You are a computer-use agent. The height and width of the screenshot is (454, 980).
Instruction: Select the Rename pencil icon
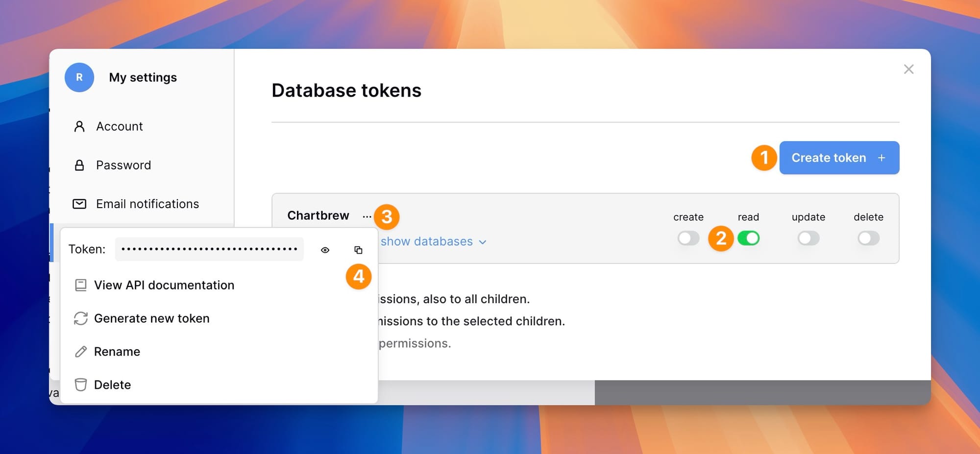point(81,351)
